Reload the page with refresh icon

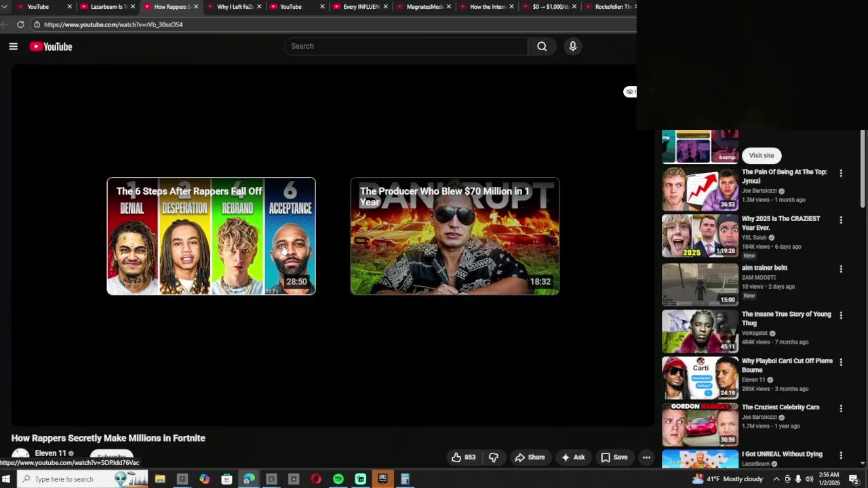[20, 24]
